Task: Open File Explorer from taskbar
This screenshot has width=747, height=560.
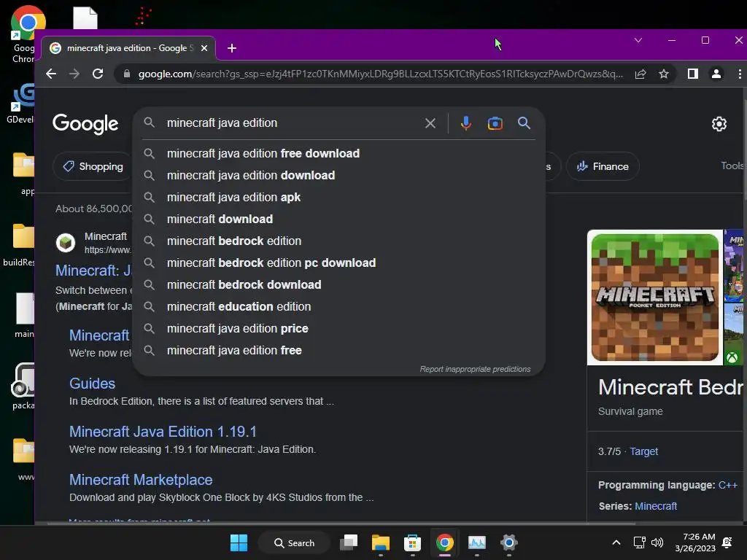Action: (x=381, y=542)
